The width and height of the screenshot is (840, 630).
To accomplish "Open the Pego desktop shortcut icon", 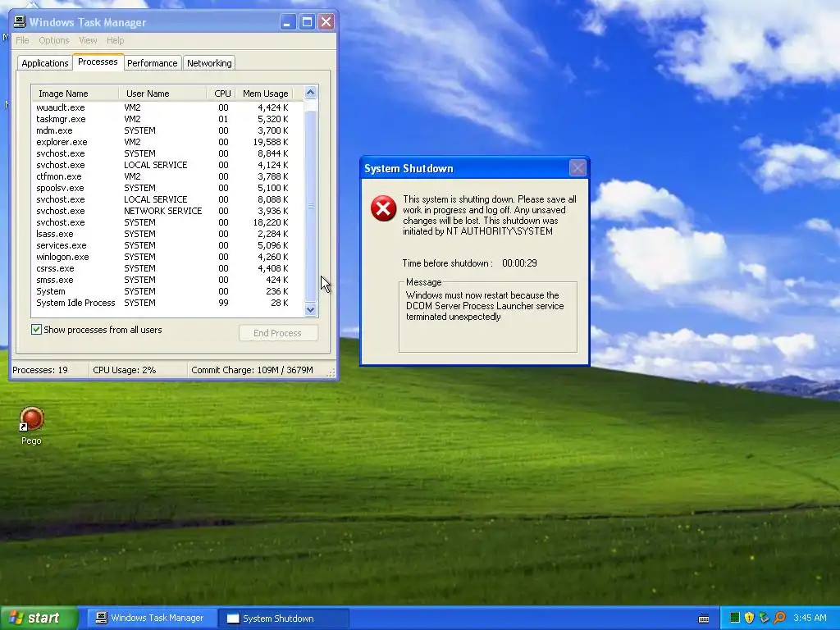I will coord(32,419).
